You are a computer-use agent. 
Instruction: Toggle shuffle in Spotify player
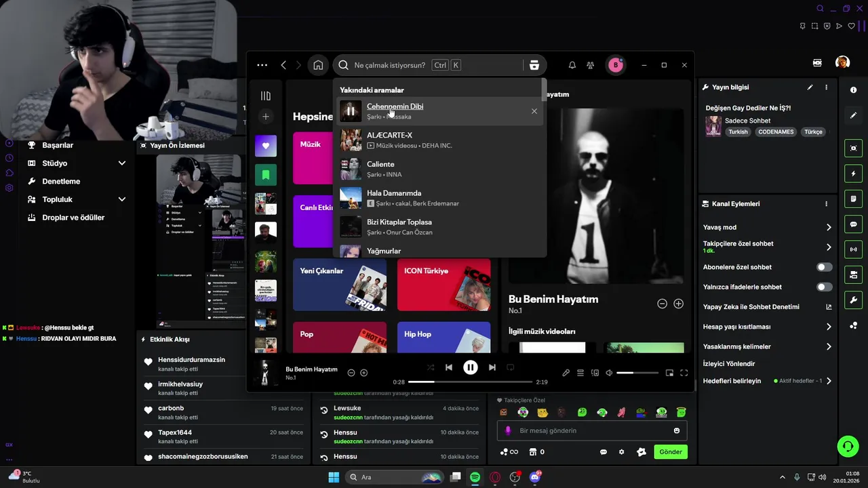tap(431, 367)
